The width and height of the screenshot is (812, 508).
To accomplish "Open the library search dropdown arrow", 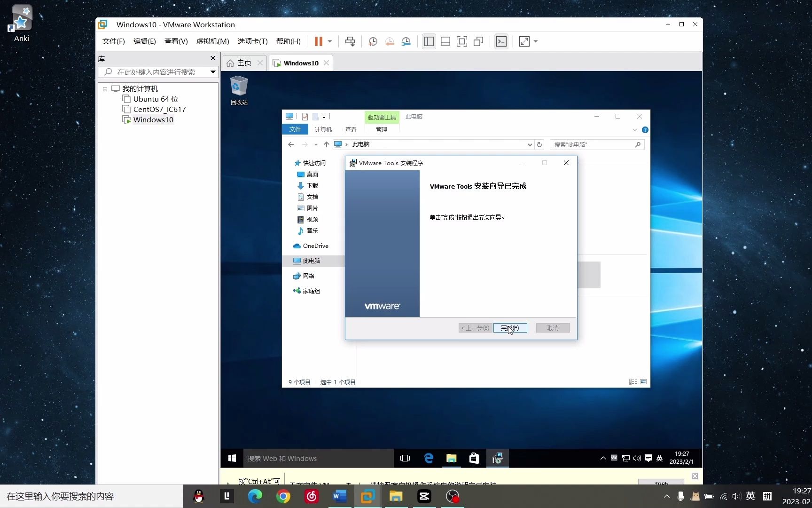I will click(213, 72).
